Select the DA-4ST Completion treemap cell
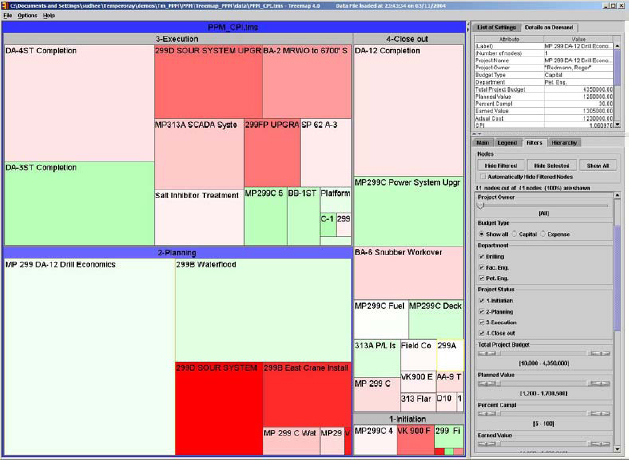The height and width of the screenshot is (460, 629). click(79, 103)
